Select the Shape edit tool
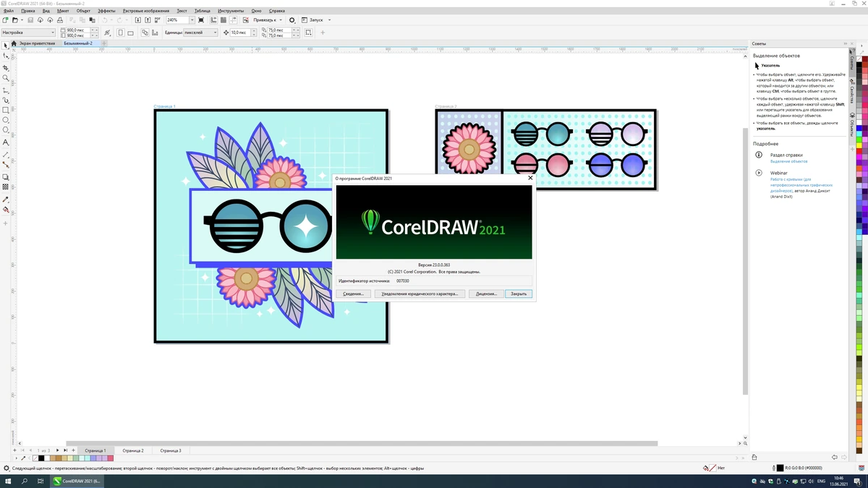This screenshot has height=488, width=868. 6,56
